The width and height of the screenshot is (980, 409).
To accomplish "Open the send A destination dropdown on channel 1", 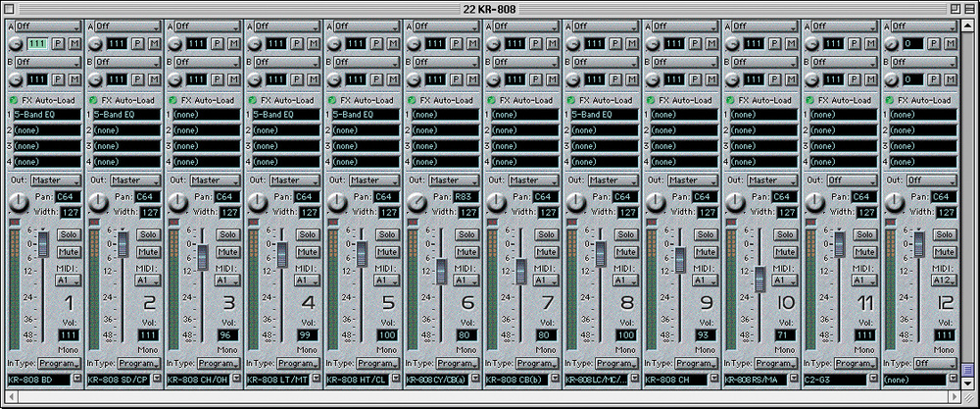I will (x=48, y=26).
